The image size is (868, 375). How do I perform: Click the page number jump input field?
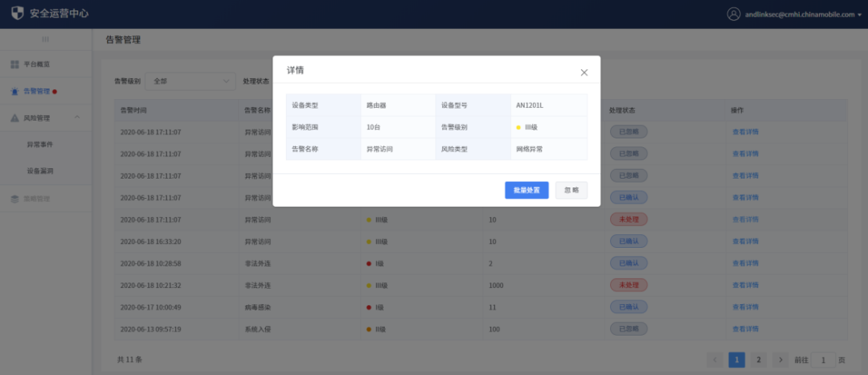click(x=823, y=360)
